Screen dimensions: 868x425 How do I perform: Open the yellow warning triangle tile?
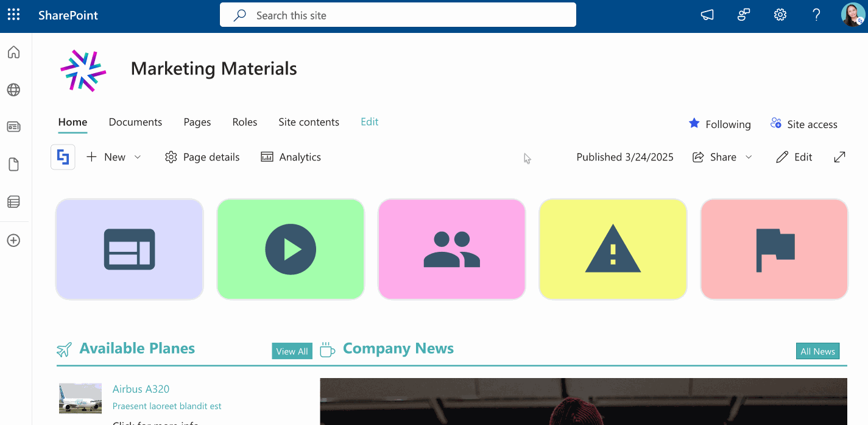pyautogui.click(x=613, y=249)
